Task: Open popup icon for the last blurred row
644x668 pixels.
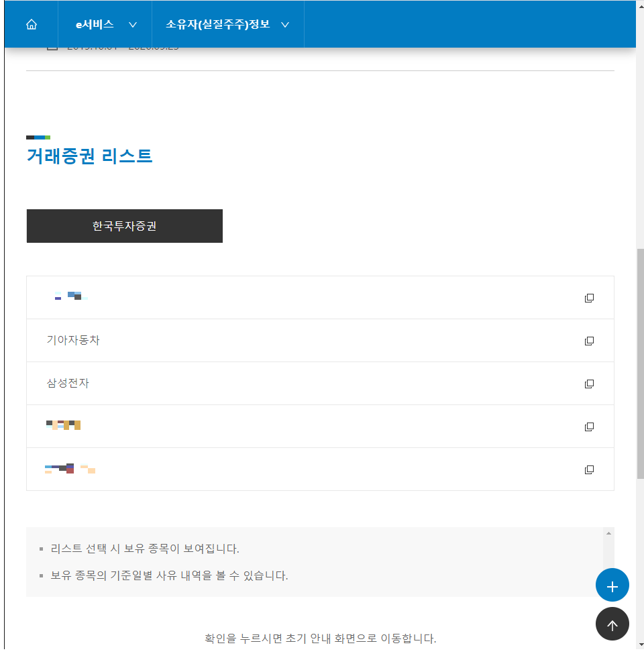Action: click(589, 470)
